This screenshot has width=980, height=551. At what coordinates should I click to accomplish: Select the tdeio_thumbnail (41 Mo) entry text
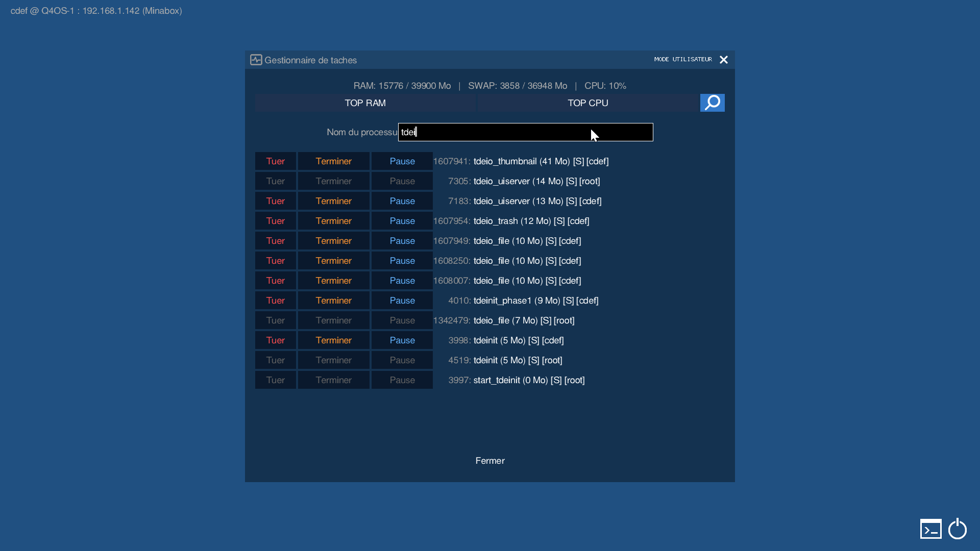(541, 161)
